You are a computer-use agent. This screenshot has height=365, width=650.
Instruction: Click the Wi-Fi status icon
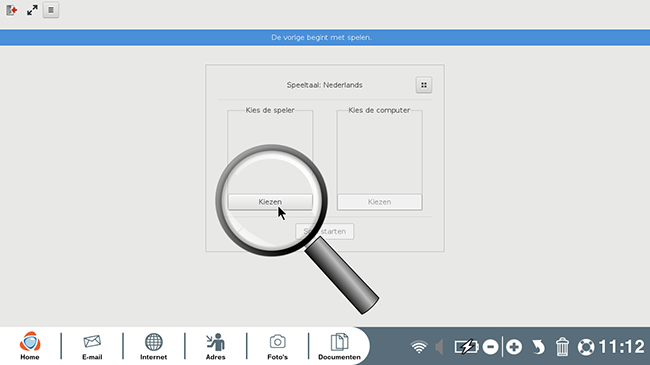pos(419,347)
